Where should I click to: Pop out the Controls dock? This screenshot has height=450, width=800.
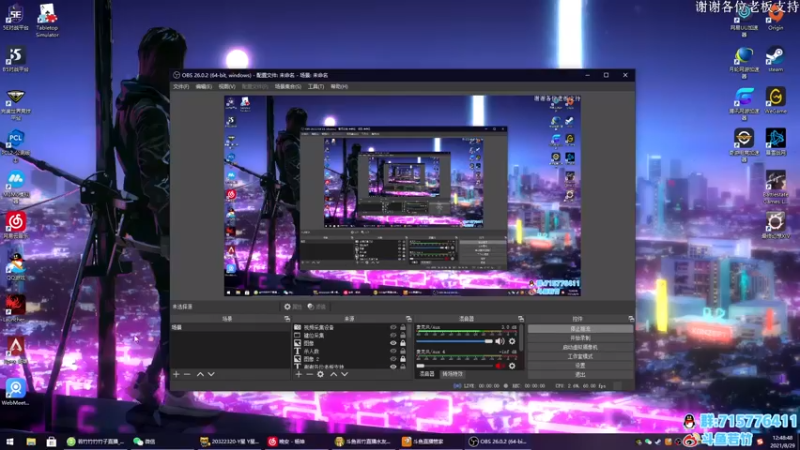[x=631, y=319]
